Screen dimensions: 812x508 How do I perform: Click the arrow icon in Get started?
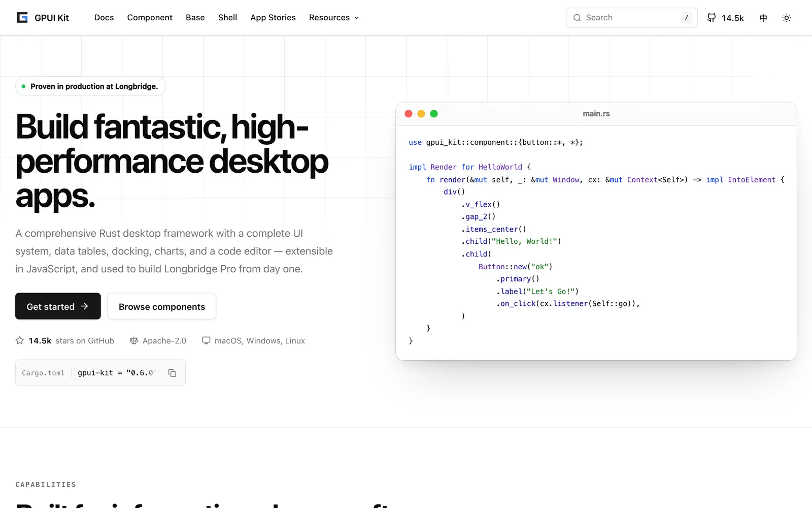pyautogui.click(x=85, y=306)
